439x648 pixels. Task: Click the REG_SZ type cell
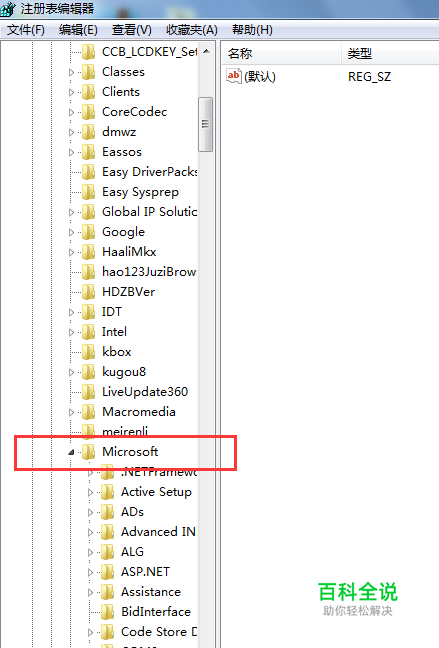click(x=369, y=76)
